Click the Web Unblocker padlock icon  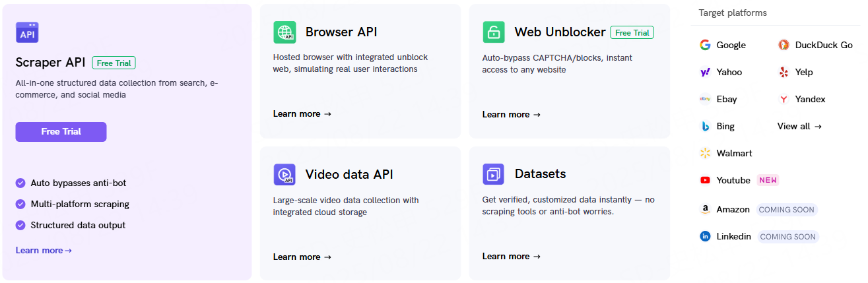[x=493, y=32]
